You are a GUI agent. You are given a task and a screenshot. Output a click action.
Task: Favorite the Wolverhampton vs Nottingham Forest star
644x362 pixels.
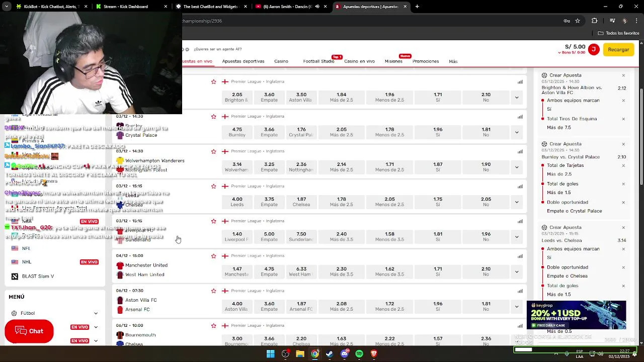coord(213,151)
